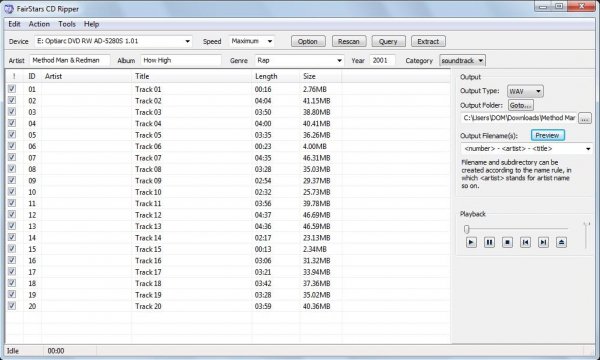Click the Album field How High

[x=181, y=60]
